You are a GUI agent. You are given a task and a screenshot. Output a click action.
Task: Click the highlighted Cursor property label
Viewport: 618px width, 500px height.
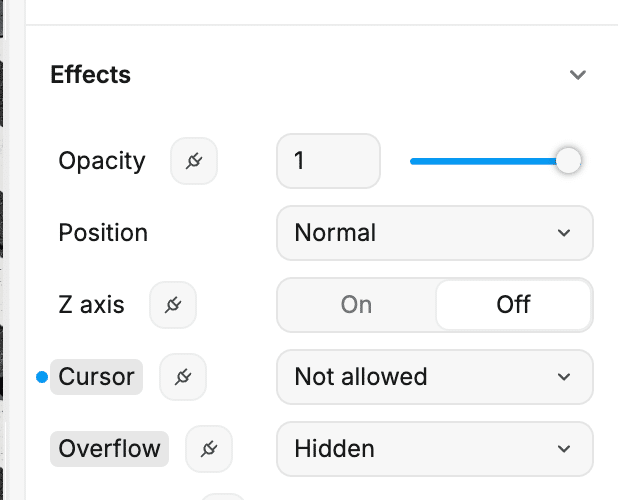coord(97,377)
